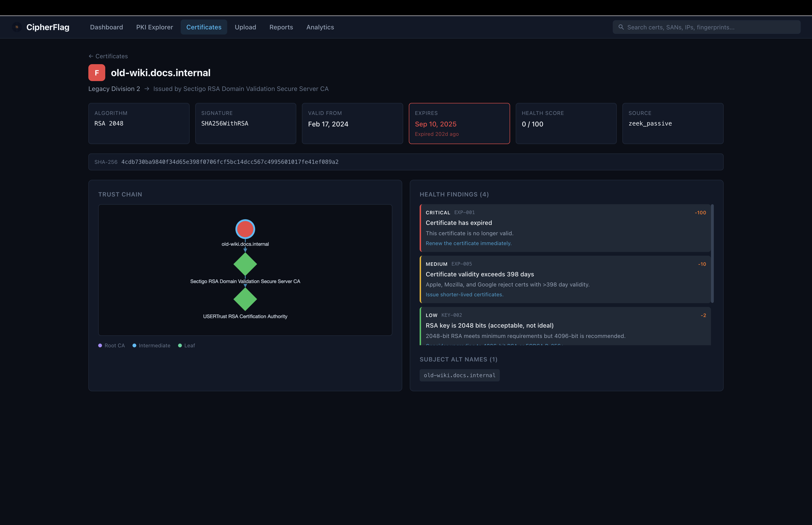
Task: Click the back arrow beside Certificates
Action: click(91, 56)
